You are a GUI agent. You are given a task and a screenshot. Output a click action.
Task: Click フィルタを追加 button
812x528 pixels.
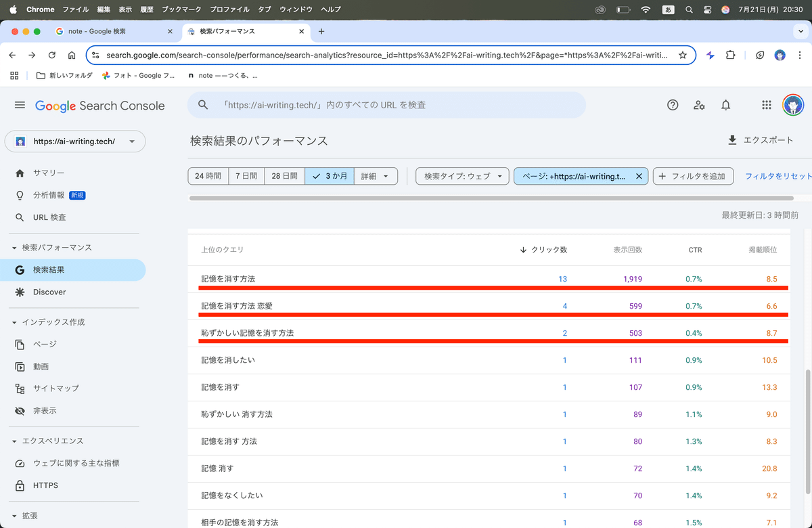coord(694,176)
